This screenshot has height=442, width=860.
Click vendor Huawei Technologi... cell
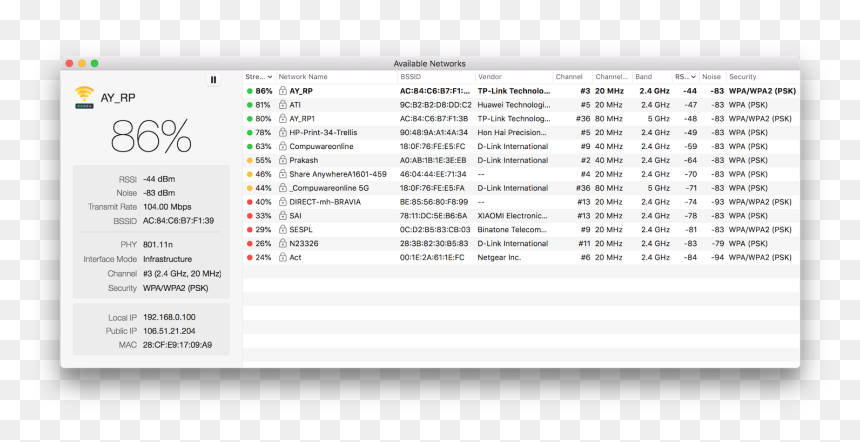513,105
